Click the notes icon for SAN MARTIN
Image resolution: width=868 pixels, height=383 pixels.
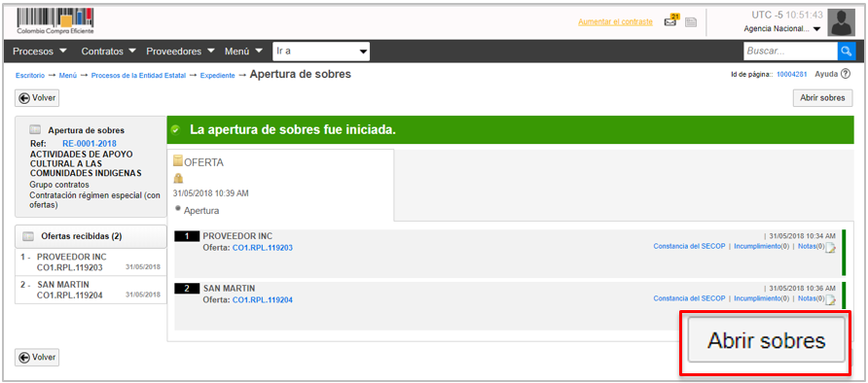(x=830, y=300)
